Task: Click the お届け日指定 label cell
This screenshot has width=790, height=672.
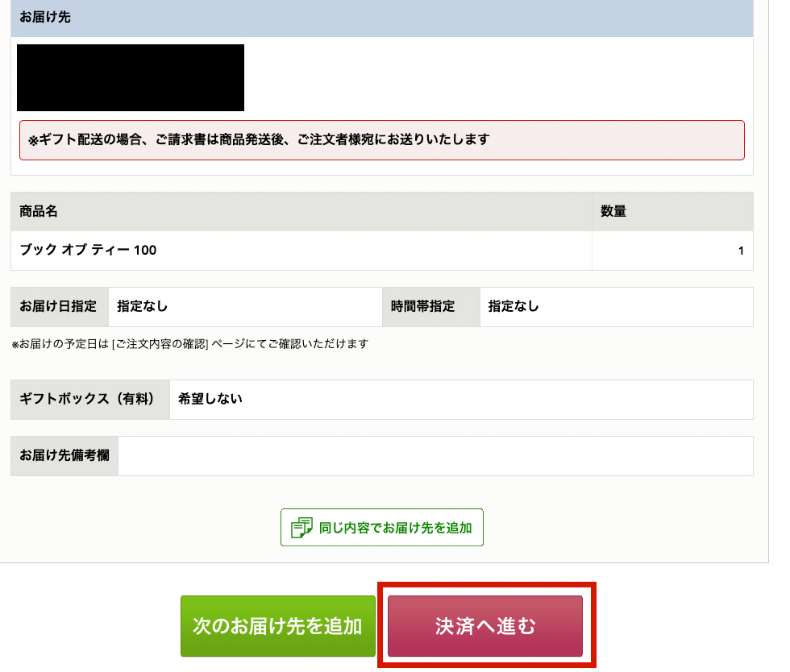Action: click(59, 307)
